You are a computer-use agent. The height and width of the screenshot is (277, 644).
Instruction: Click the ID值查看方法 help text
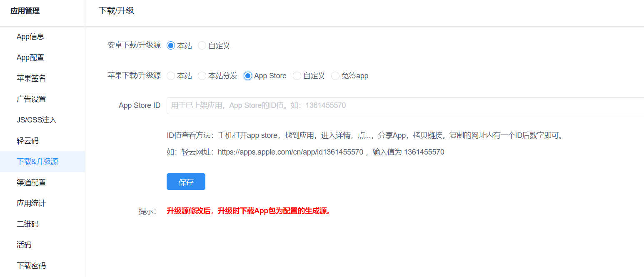point(365,135)
